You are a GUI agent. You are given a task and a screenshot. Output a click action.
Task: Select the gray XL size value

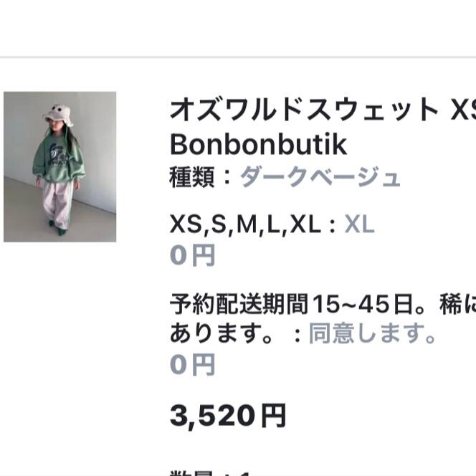[359, 224]
